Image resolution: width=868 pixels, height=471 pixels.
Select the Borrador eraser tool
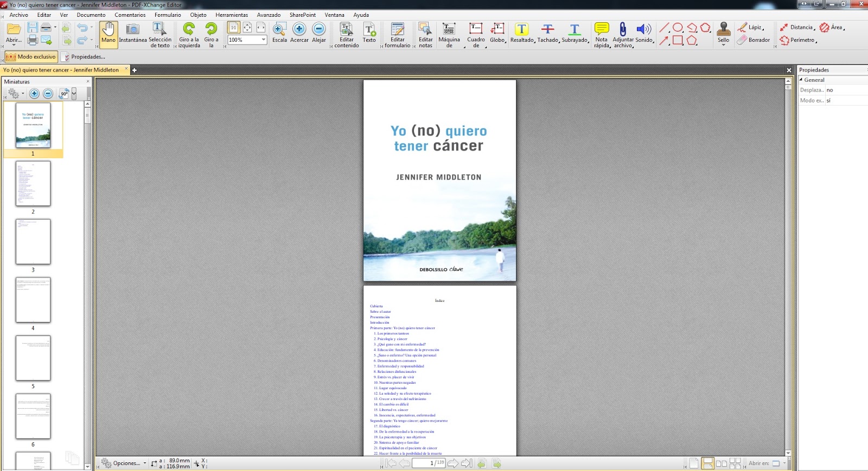[x=754, y=40]
